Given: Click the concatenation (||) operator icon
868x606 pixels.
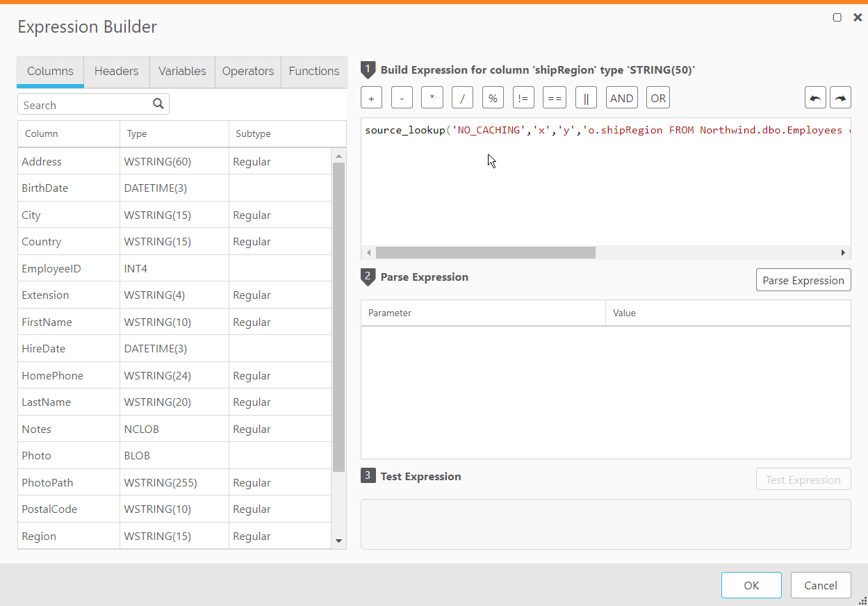Looking at the screenshot, I should pyautogui.click(x=586, y=97).
